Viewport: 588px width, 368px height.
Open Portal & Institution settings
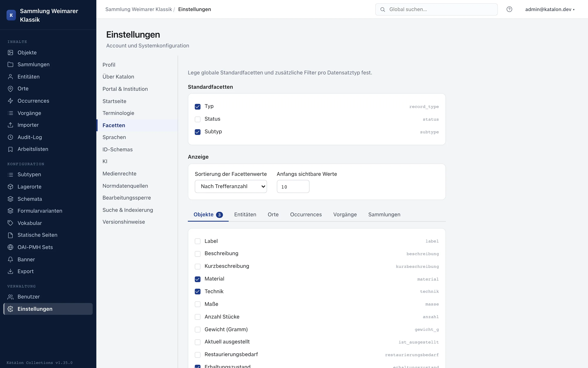tap(137, 89)
